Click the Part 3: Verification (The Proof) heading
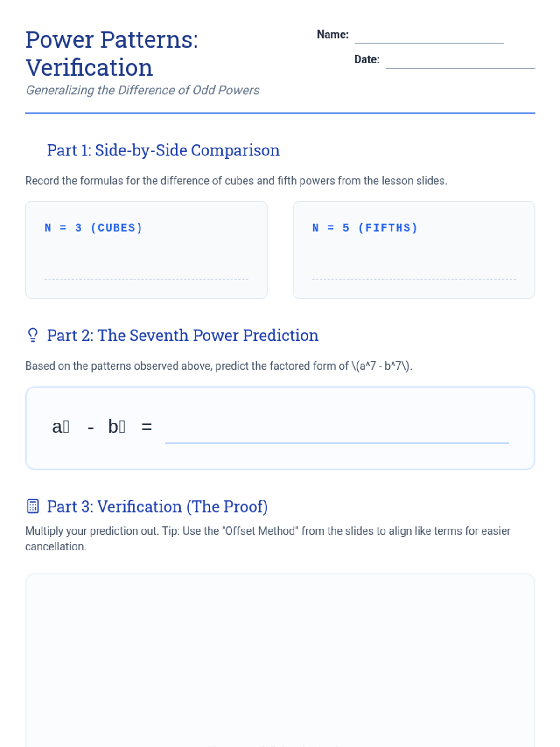560x747 pixels. (157, 507)
